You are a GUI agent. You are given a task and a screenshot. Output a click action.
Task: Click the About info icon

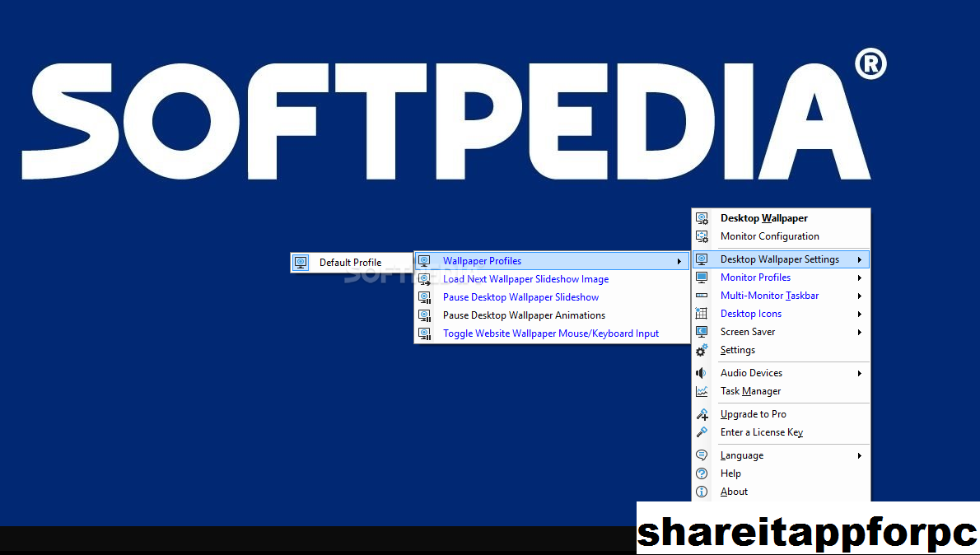[702, 492]
